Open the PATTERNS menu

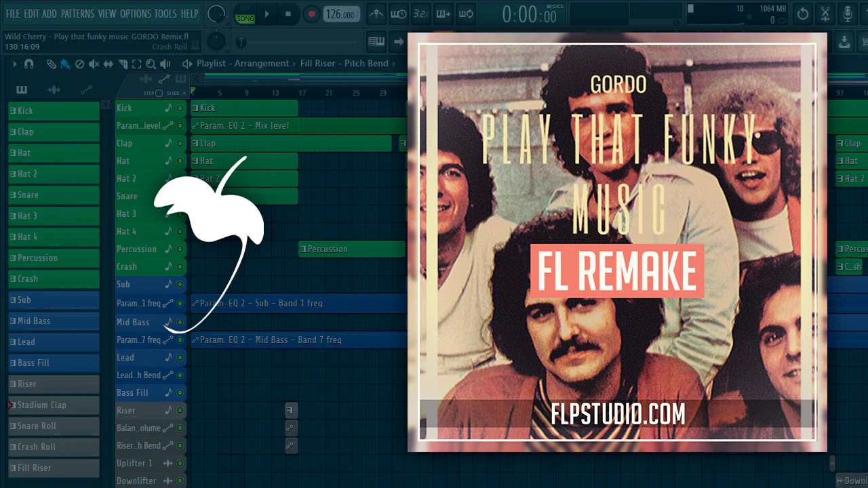(78, 14)
